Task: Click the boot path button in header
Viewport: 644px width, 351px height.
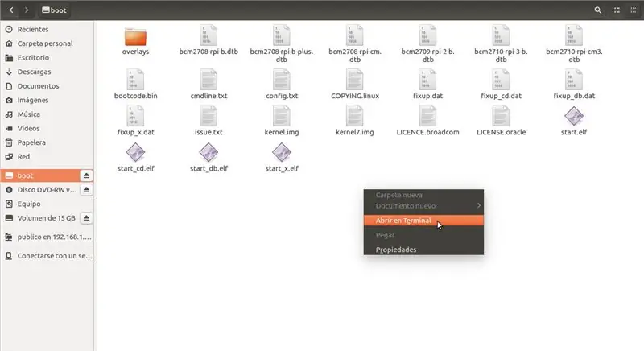Action: pyautogui.click(x=54, y=10)
